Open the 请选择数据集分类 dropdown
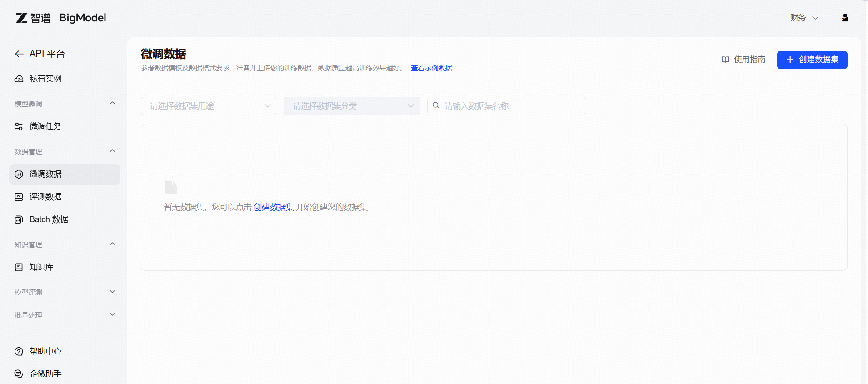 [x=352, y=106]
